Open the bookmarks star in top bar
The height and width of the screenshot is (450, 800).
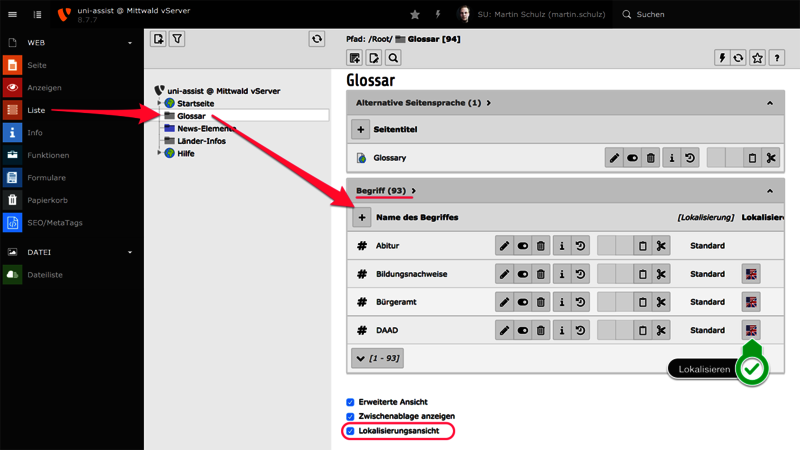[x=415, y=14]
